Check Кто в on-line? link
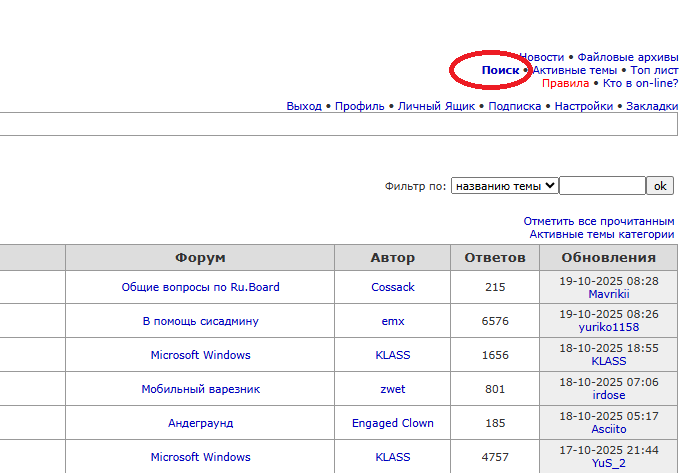The height and width of the screenshot is (473, 699). pyautogui.click(x=640, y=83)
